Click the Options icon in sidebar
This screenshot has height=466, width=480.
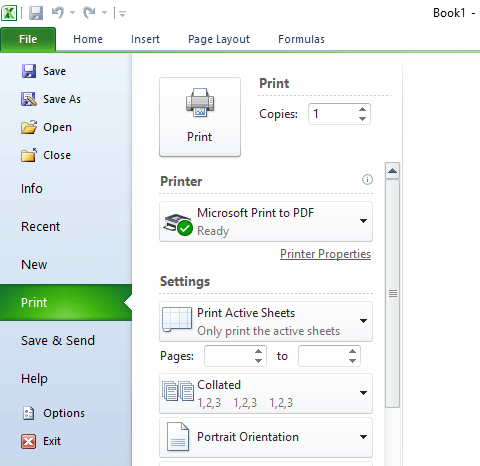(x=29, y=413)
